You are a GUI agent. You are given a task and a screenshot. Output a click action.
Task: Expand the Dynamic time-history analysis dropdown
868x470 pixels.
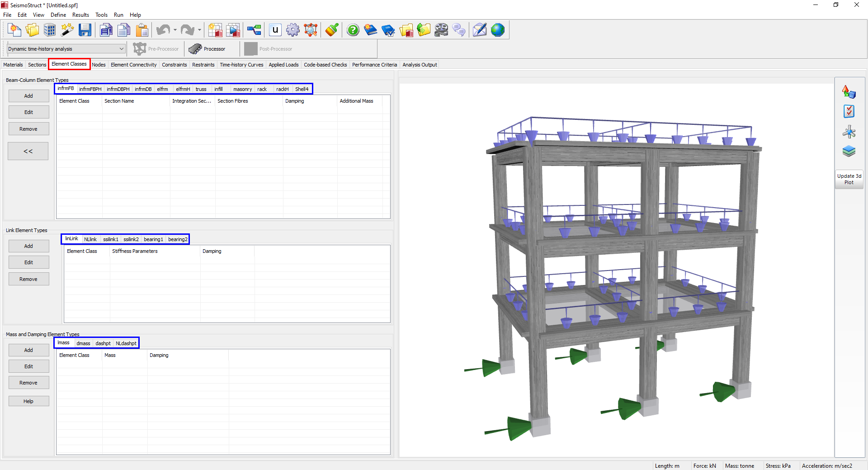tap(121, 49)
